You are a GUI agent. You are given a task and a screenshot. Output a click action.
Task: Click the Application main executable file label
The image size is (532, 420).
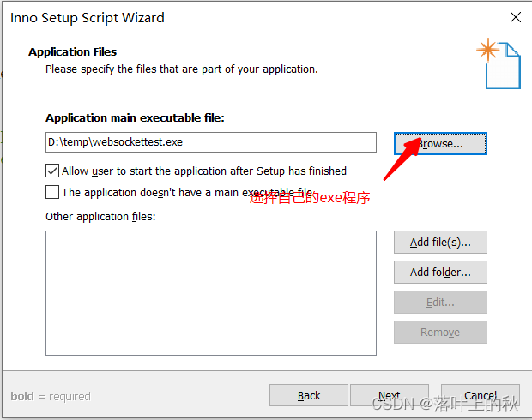coord(135,118)
